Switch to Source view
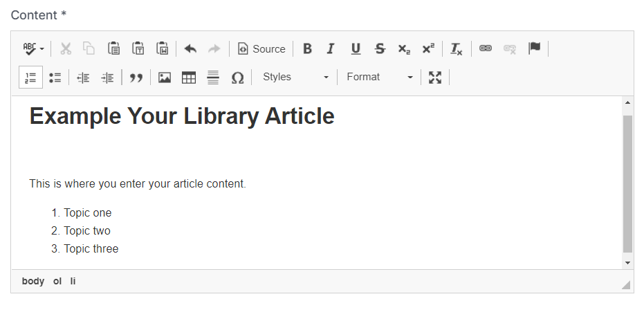Screen dimensions: 644x310 click(x=261, y=49)
